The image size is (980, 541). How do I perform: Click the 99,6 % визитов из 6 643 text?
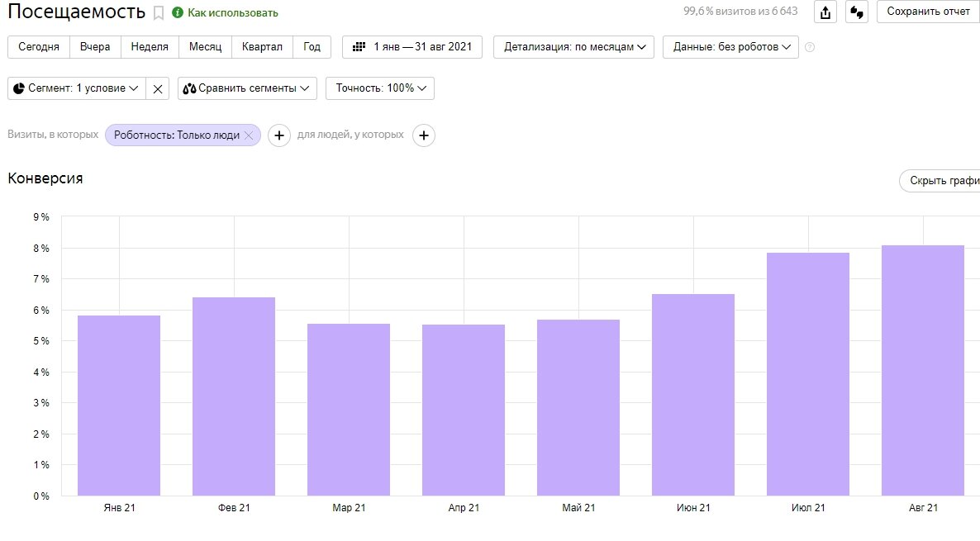740,12
